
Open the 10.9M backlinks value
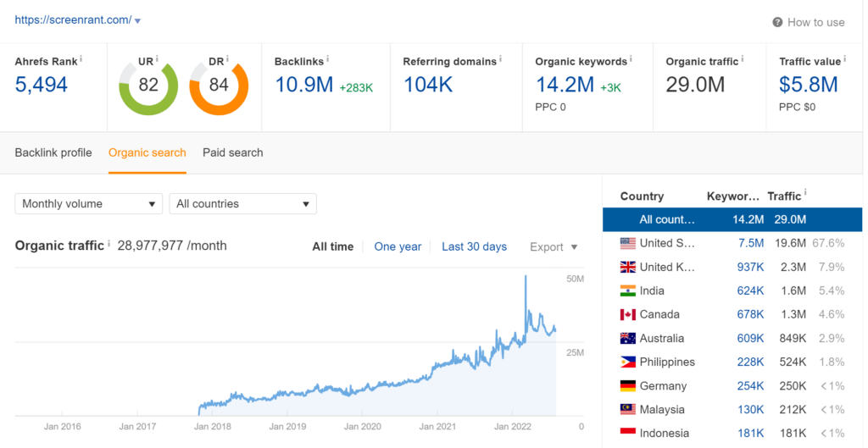[304, 85]
